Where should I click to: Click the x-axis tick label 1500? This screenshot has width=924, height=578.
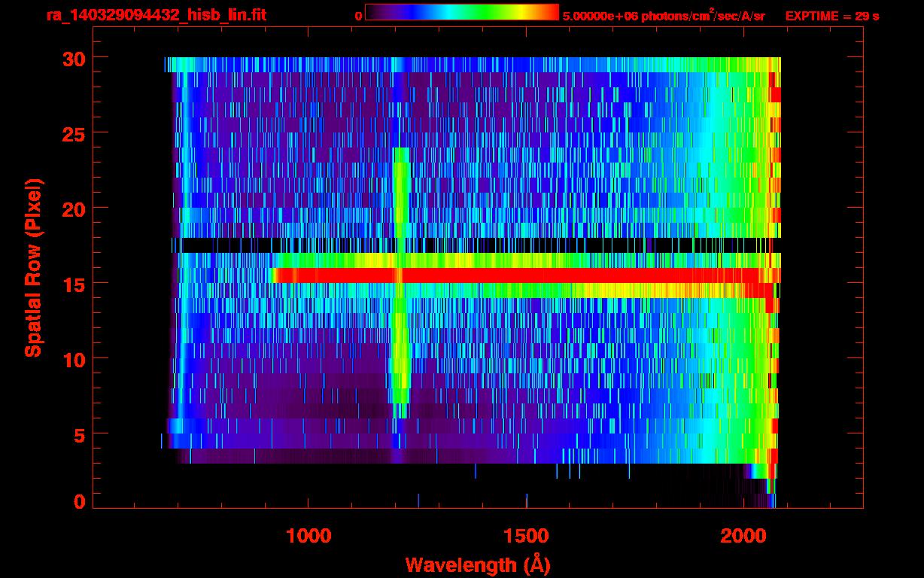[x=526, y=536]
